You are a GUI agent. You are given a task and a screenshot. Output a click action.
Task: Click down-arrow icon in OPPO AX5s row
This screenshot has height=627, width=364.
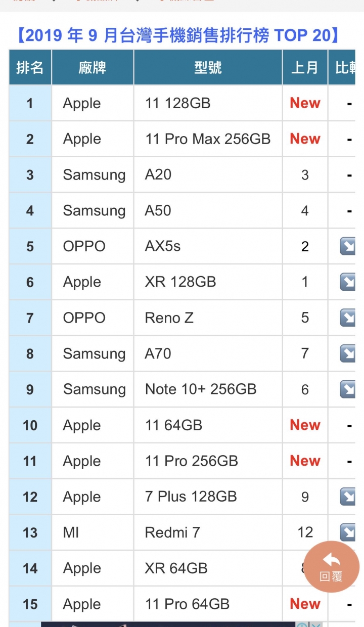348,246
